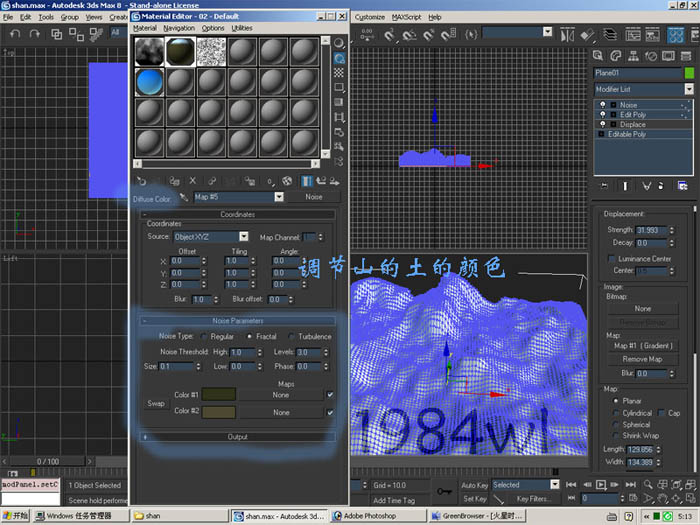Click Set Keys key icon
The height and width of the screenshot is (525, 700).
pos(444,491)
